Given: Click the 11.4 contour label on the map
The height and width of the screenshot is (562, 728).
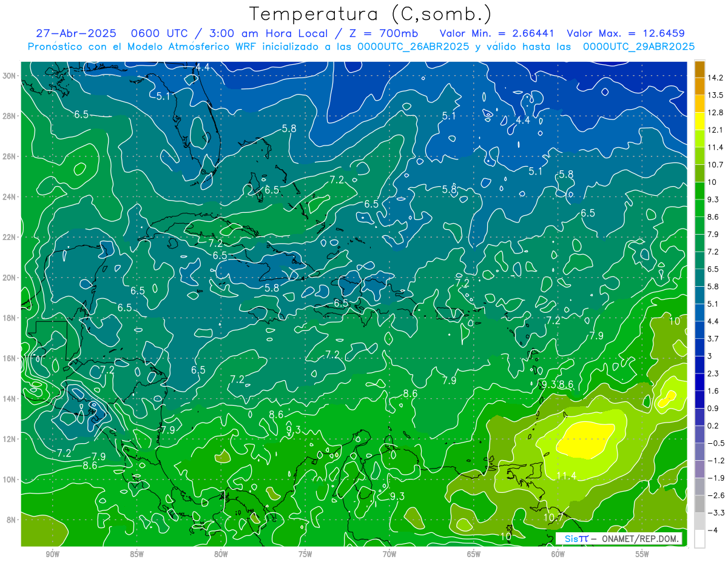Looking at the screenshot, I should 566,475.
